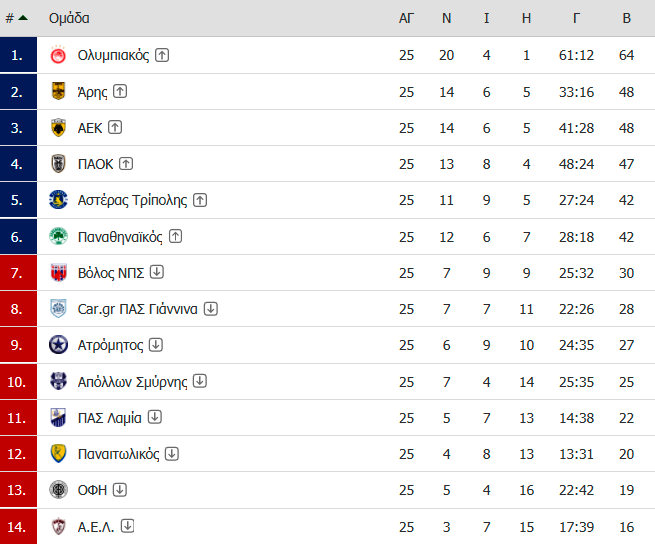
Task: Click relegation arrow next to Βόλος ΝΠΣ
Action: tap(157, 272)
